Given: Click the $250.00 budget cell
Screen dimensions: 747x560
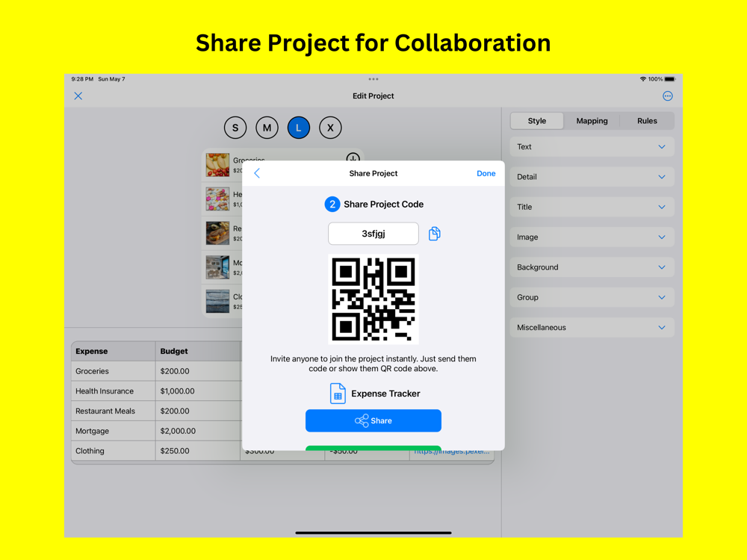Looking at the screenshot, I should [198, 451].
